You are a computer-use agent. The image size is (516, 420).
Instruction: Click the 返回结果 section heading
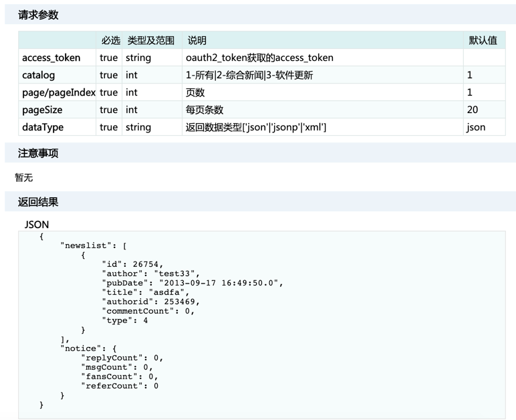click(38, 202)
